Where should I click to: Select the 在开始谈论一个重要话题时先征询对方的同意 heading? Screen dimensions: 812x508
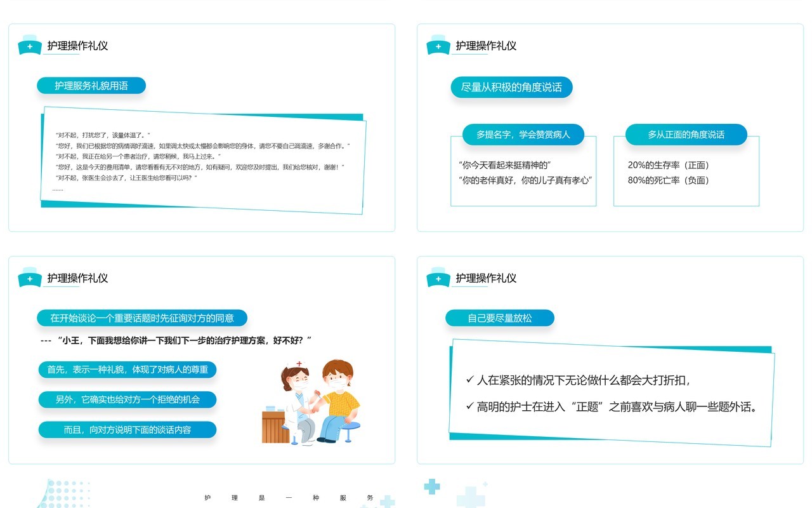[x=142, y=318]
